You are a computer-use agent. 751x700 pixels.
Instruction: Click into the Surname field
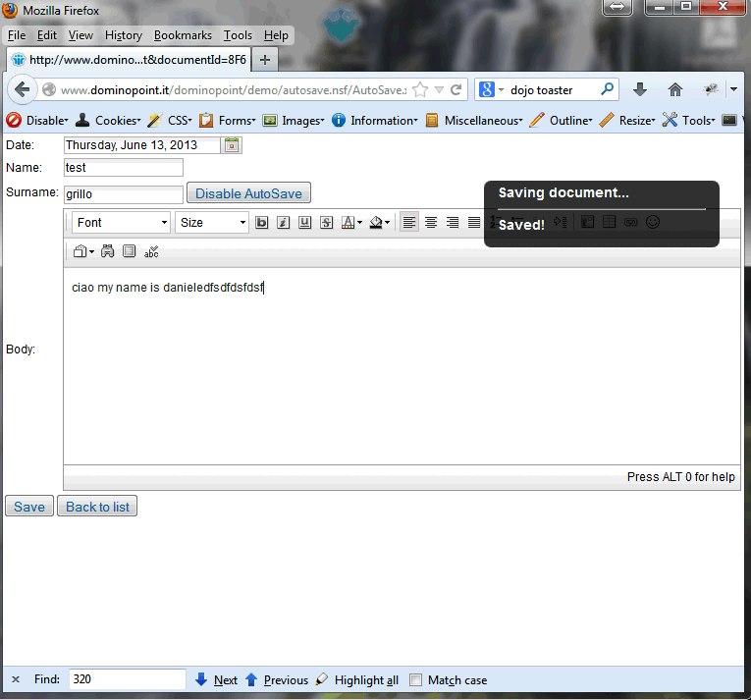pos(124,194)
